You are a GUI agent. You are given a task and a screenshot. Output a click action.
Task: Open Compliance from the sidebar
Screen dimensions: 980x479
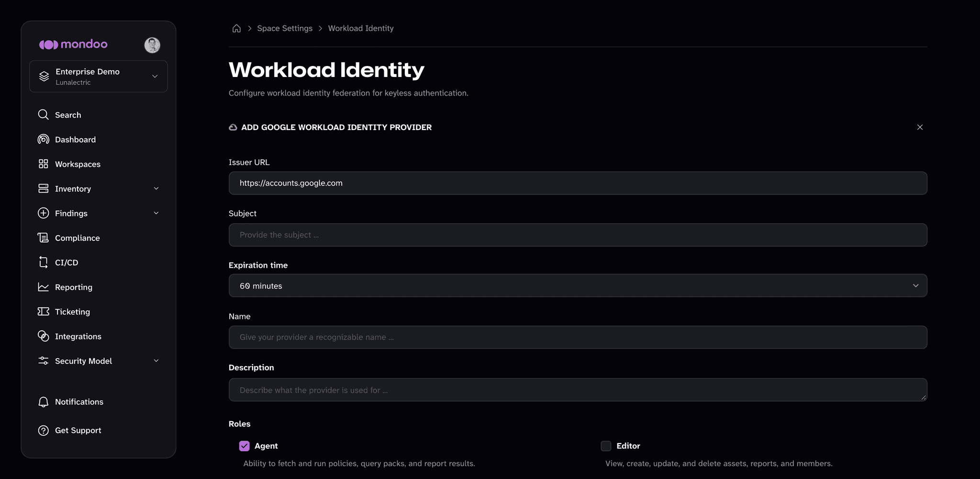(77, 238)
